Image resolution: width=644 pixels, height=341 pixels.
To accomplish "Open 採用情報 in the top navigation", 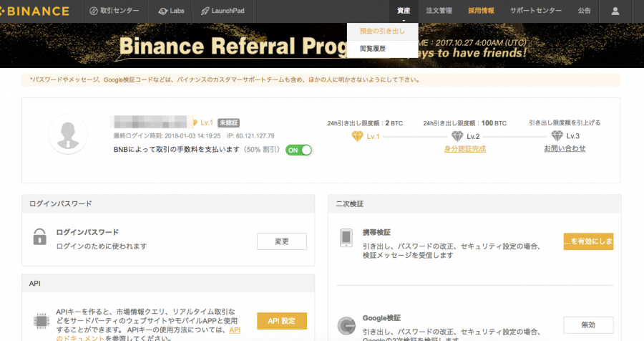I will coord(481,11).
